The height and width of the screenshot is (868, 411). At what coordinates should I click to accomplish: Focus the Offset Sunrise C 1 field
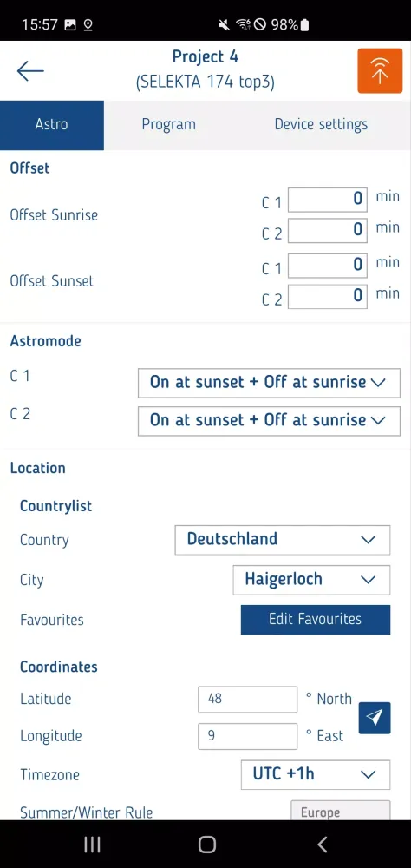pos(328,200)
